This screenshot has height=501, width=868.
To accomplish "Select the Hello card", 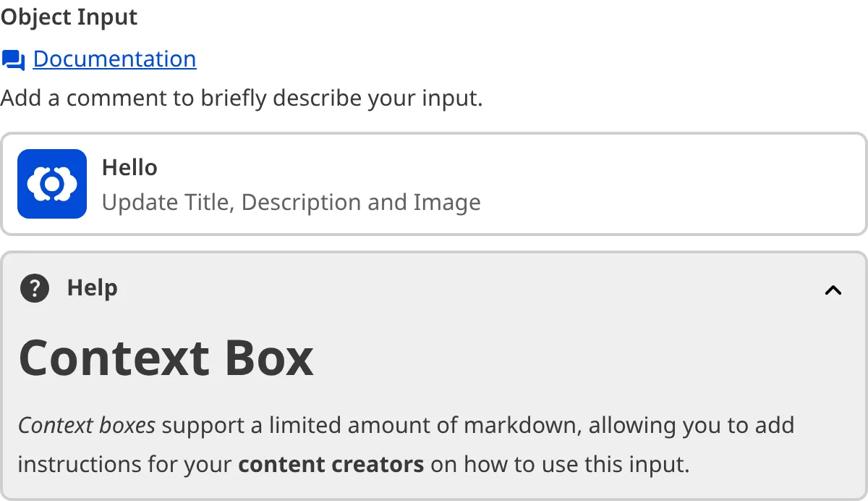I will [x=434, y=183].
